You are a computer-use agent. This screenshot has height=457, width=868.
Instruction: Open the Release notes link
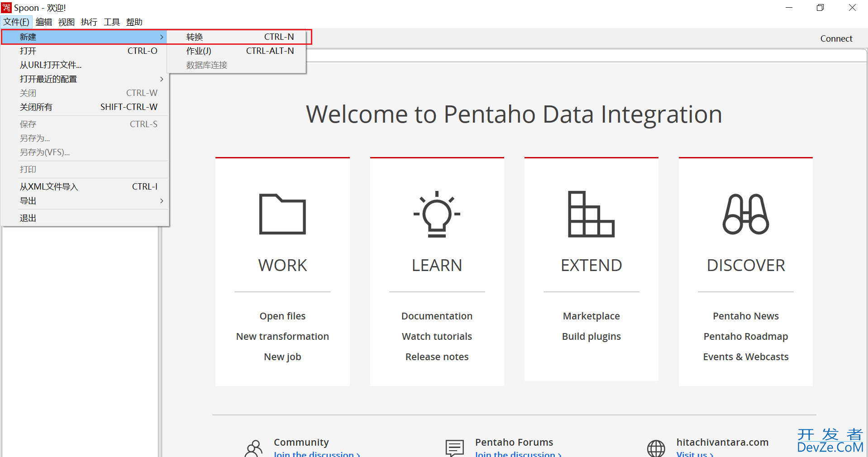point(437,357)
